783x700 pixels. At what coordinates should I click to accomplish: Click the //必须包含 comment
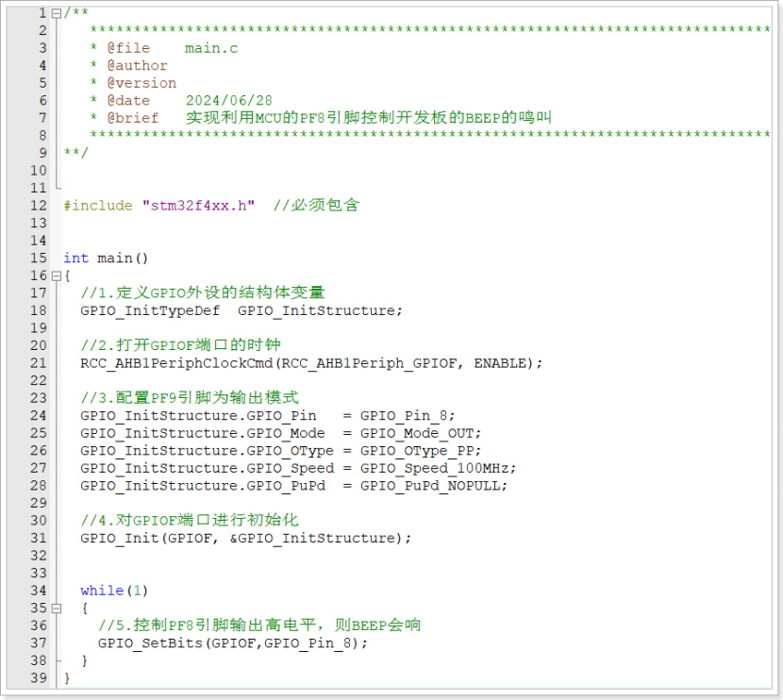point(316,206)
